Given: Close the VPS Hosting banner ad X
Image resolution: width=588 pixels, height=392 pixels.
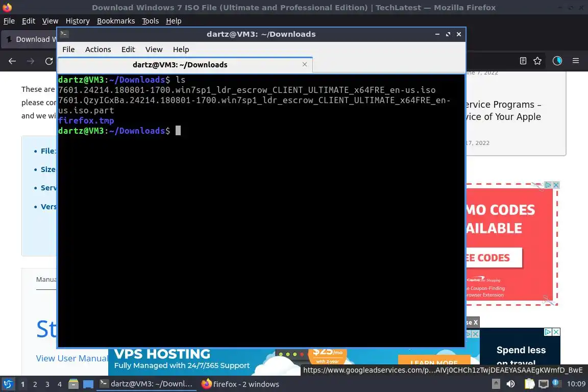Looking at the screenshot, I should 475,334.
